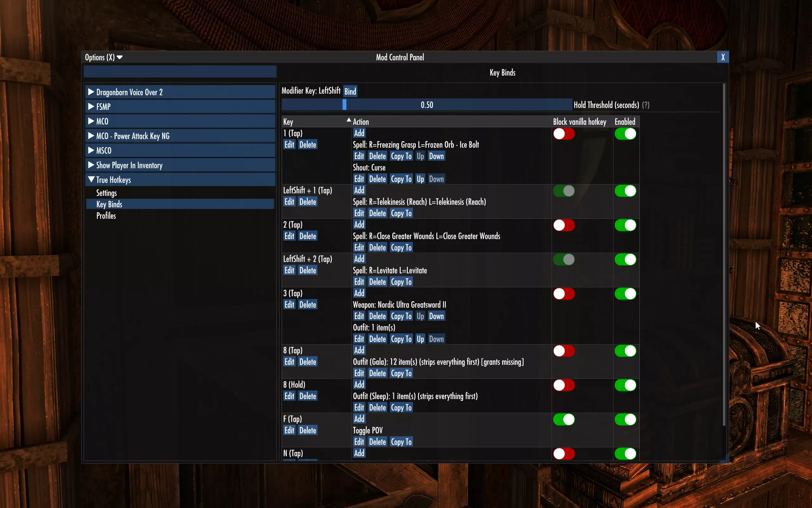Expand the MSCO mod entry

click(x=180, y=150)
